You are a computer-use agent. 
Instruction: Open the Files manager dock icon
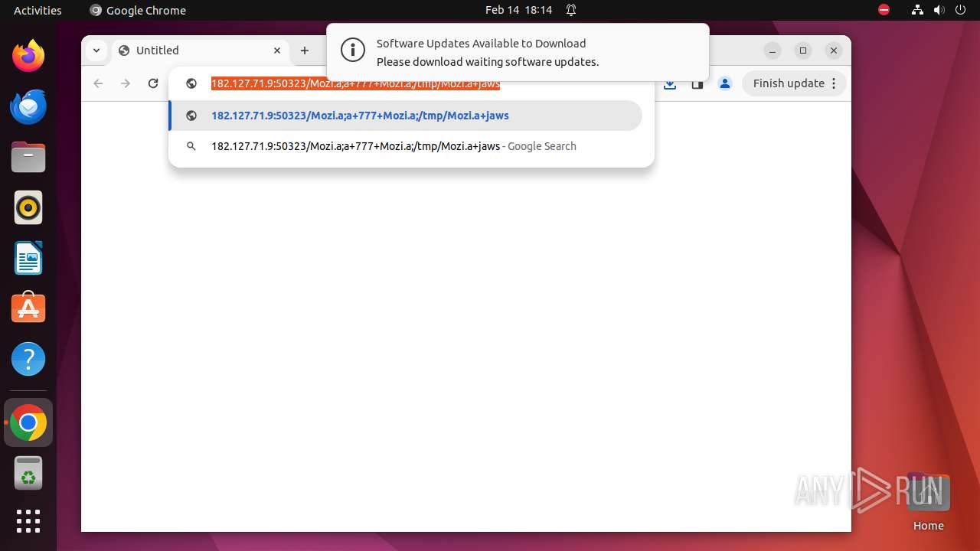[28, 157]
